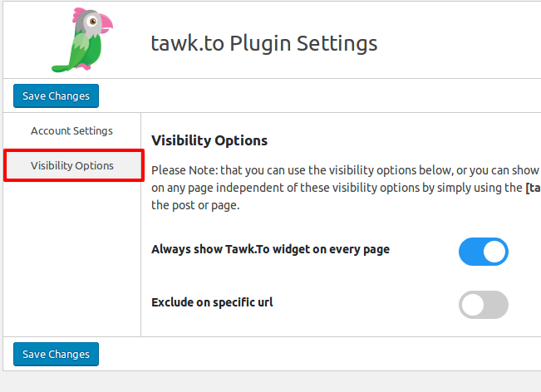
Task: Click the text 'the post or page.'
Action: tap(195, 205)
